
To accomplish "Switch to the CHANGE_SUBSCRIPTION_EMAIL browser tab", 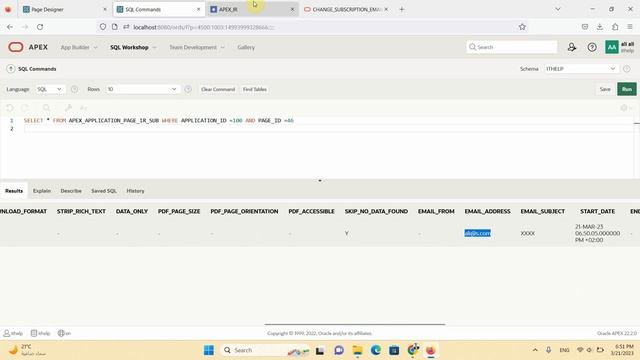I will (346, 9).
